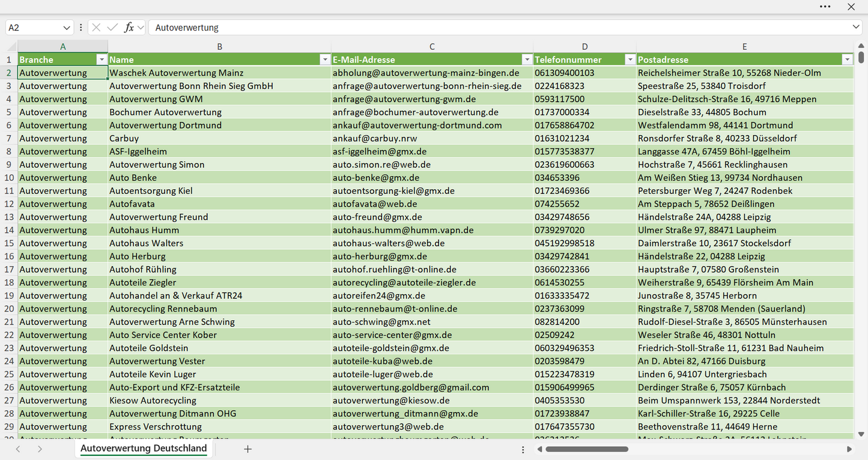Open the Telefonnummer filter dropdown

click(x=630, y=59)
